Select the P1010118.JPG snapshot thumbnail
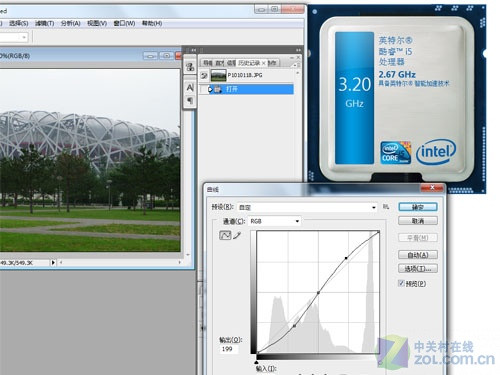Viewport: 500px width, 375px height. click(218, 76)
